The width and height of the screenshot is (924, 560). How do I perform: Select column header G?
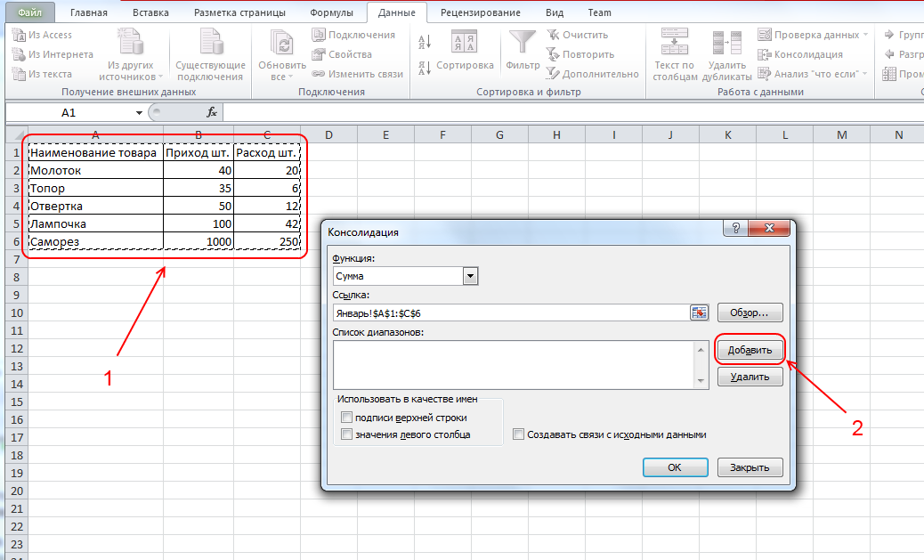(499, 135)
